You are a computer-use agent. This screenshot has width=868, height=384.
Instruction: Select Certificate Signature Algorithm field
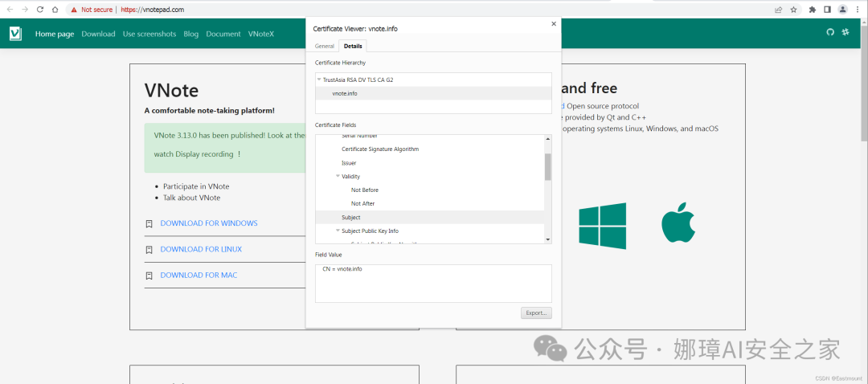pyautogui.click(x=429, y=149)
